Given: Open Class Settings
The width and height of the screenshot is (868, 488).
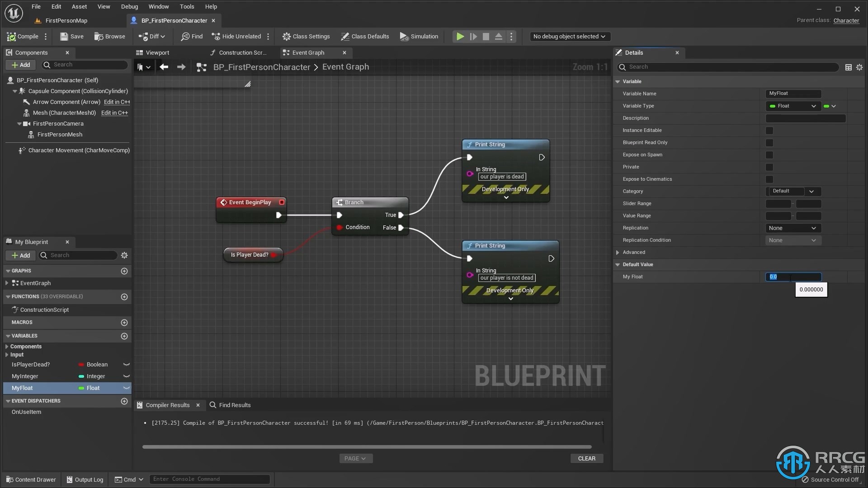Looking at the screenshot, I should pos(306,37).
